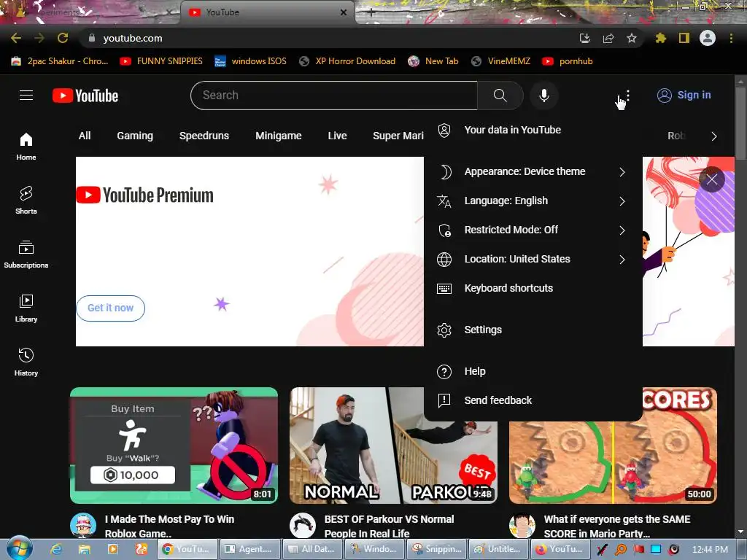
Task: Select the Gaming category chip
Action: point(135,136)
